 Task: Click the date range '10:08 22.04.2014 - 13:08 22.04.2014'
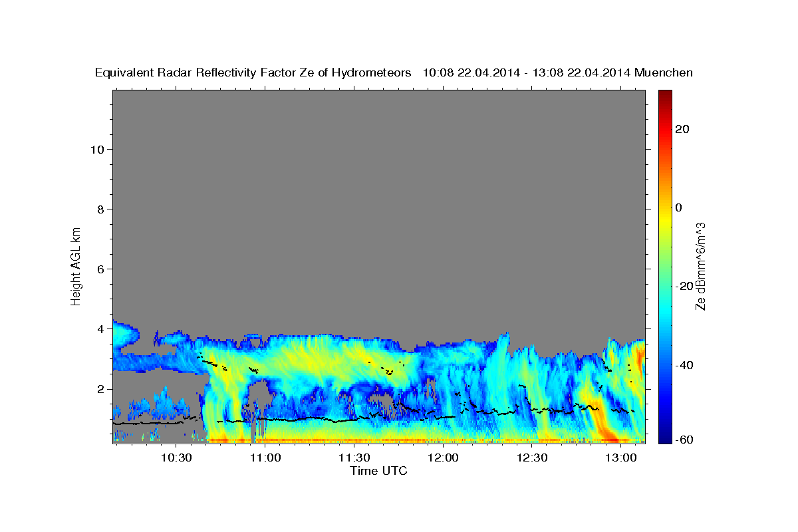point(527,72)
